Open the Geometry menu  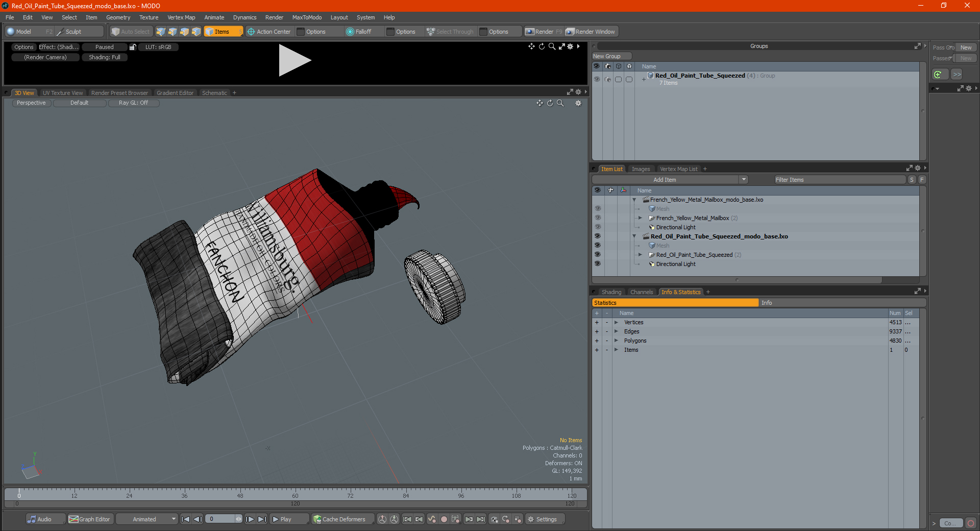[118, 17]
